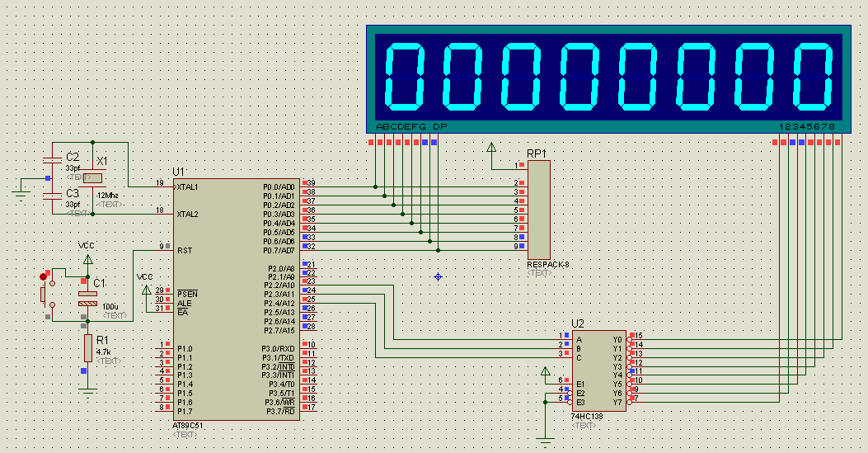The width and height of the screenshot is (868, 453).
Task: Select resistor R1 symbol
Action: pyautogui.click(x=87, y=347)
